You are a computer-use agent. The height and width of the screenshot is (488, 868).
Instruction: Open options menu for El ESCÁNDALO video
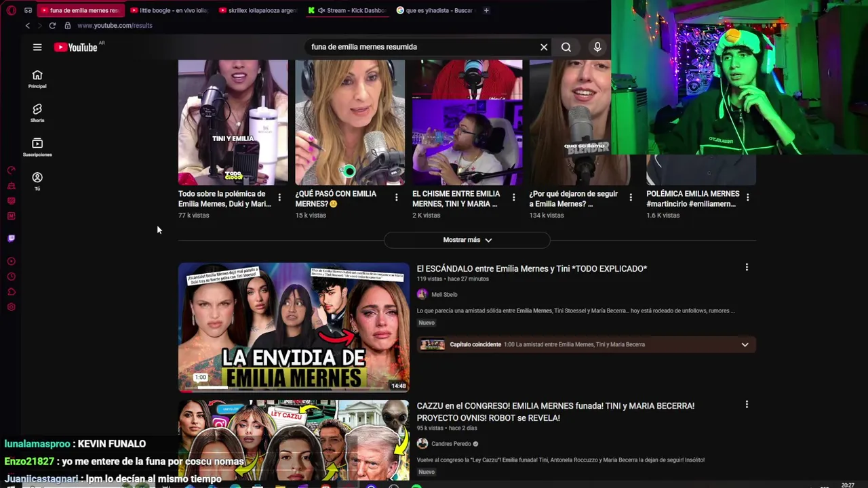tap(747, 268)
